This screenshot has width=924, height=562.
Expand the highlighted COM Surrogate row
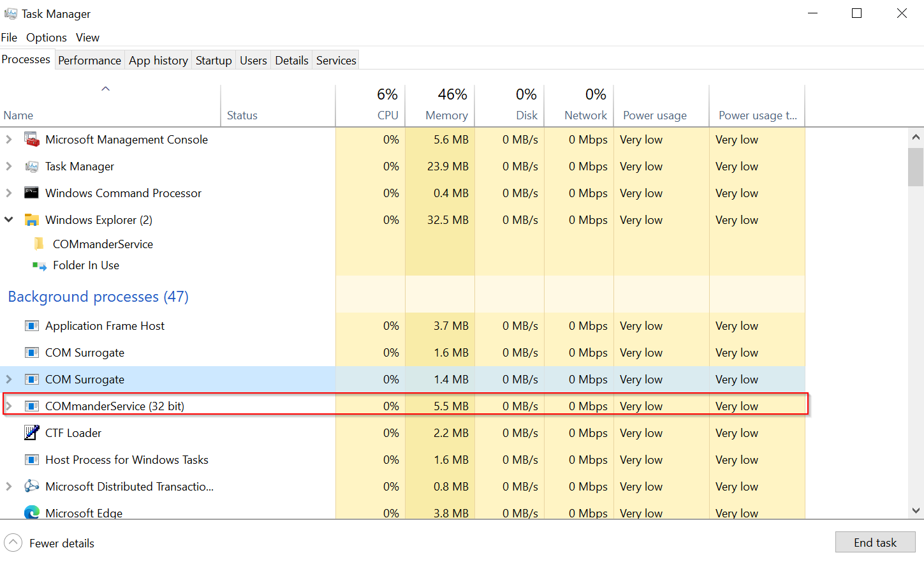[x=9, y=379]
